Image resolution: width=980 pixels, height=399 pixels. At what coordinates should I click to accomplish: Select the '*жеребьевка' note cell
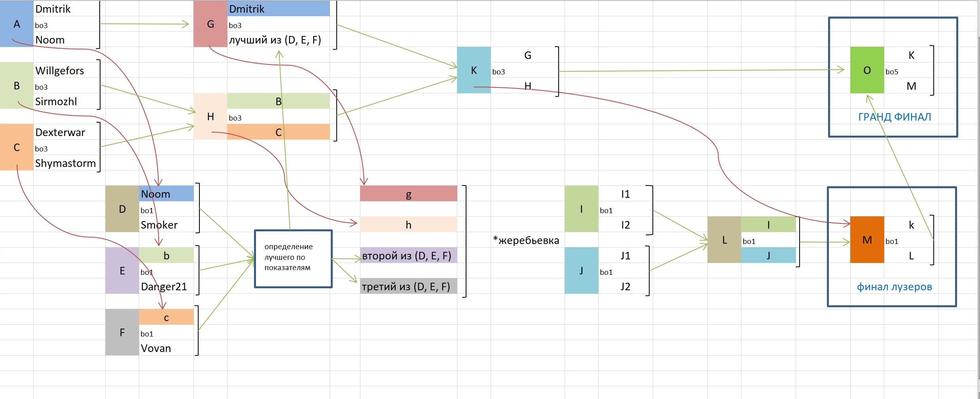pyautogui.click(x=527, y=240)
